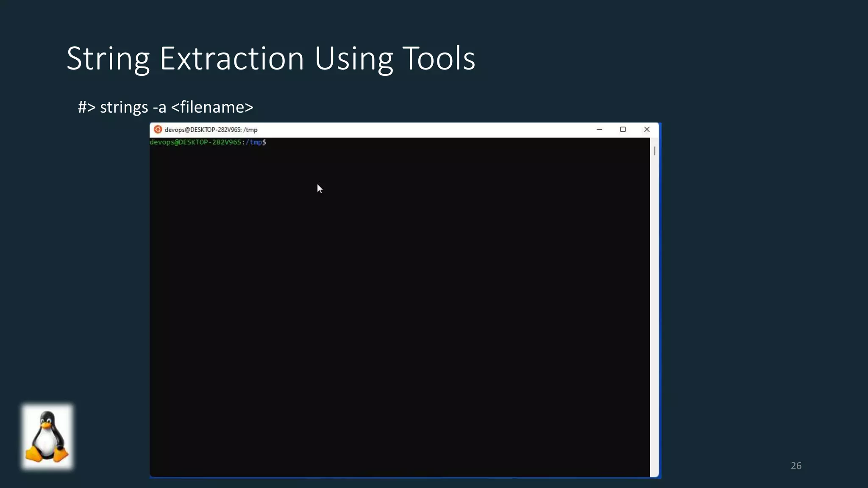The image size is (868, 488).
Task: Click the word Tools in the slide heading
Action: pyautogui.click(x=438, y=58)
